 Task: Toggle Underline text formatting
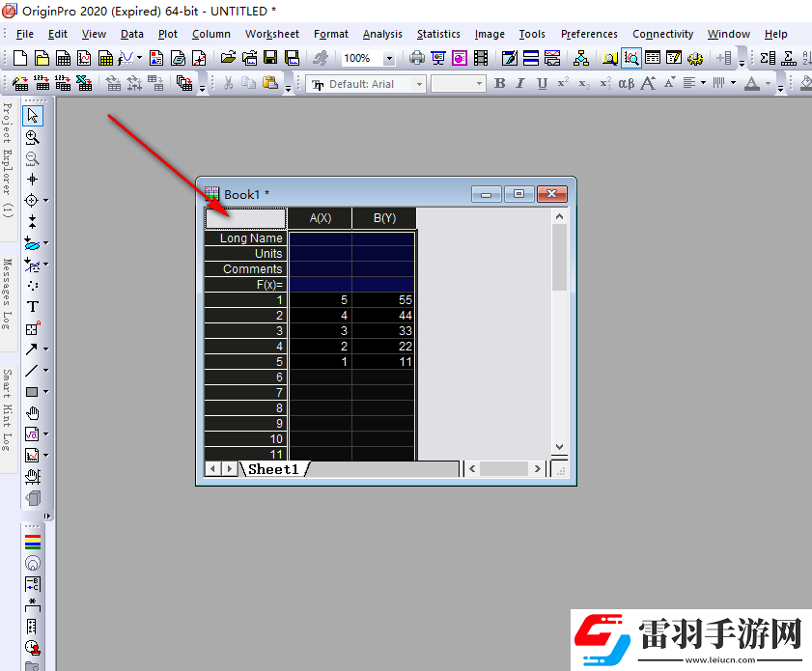click(x=542, y=84)
